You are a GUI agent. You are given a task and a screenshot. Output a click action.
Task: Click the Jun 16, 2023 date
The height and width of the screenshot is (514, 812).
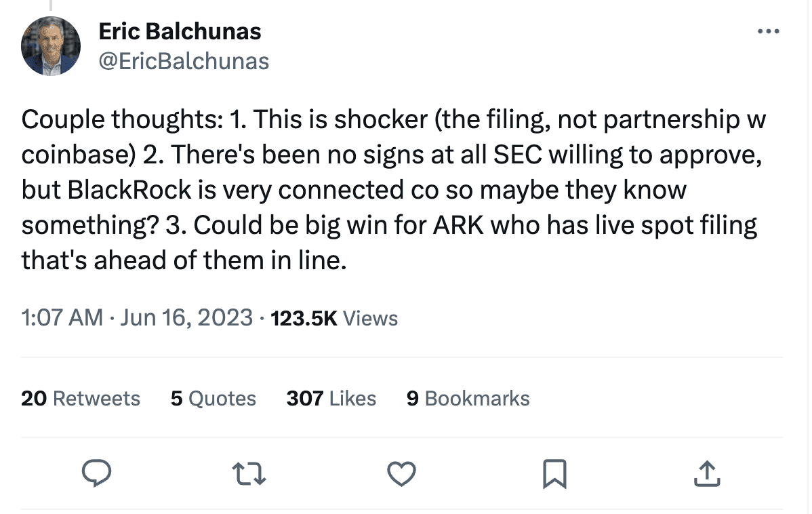(186, 317)
